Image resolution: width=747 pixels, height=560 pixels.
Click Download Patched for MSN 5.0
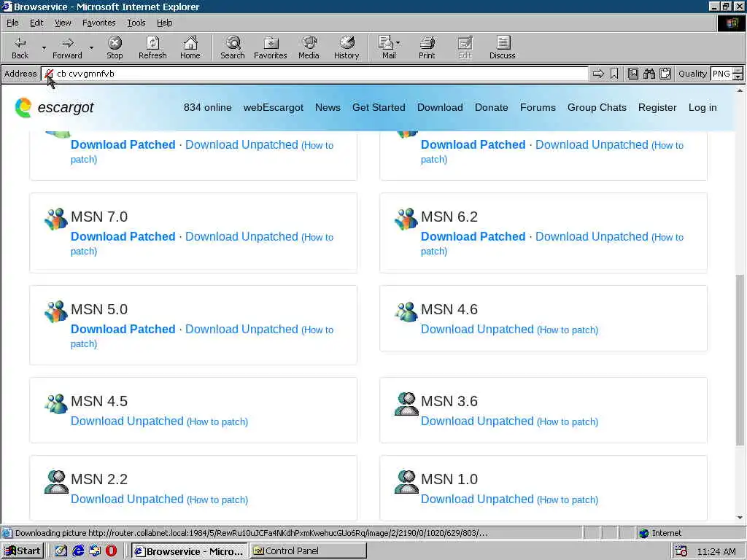point(123,329)
